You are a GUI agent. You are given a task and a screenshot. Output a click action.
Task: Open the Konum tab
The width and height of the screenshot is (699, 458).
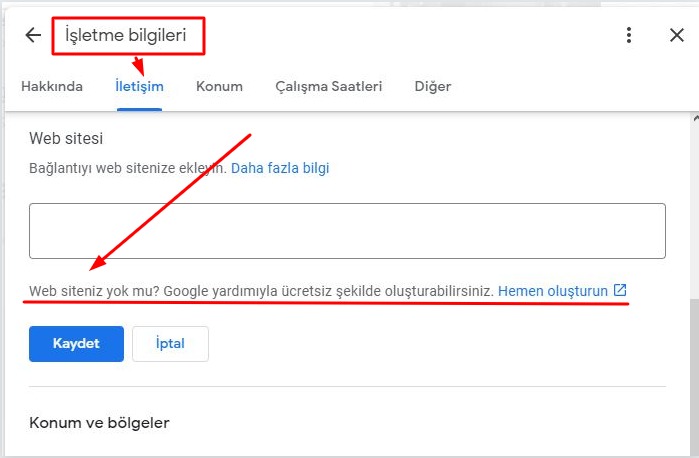click(219, 86)
